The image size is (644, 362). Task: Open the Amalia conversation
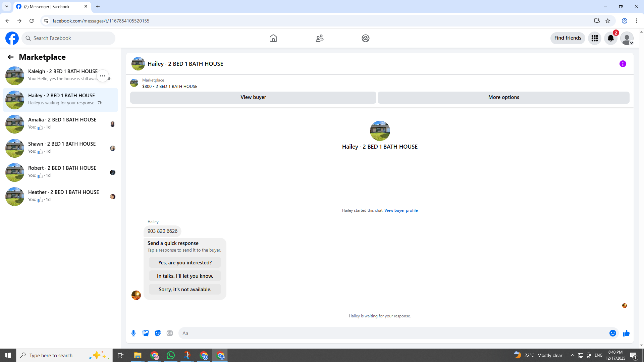(x=60, y=124)
